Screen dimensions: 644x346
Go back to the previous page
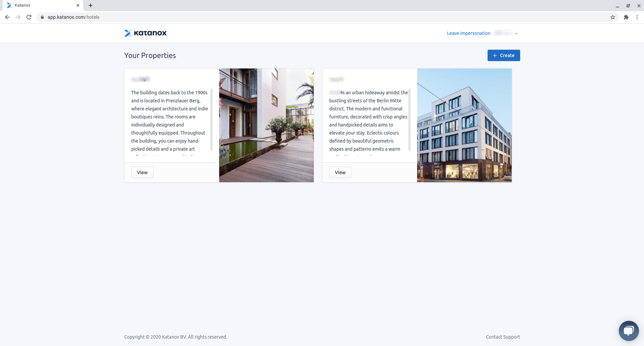click(x=7, y=17)
